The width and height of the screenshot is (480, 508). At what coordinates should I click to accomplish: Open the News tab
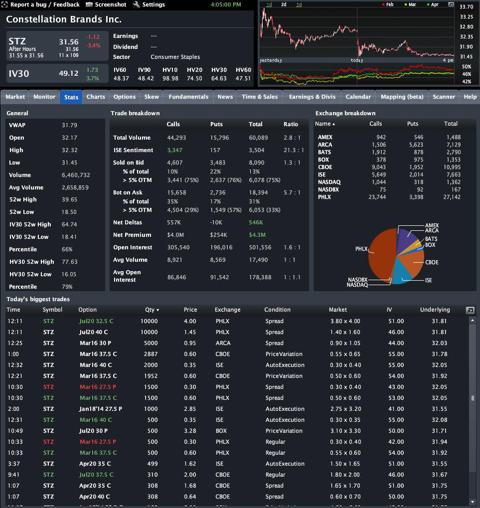[x=225, y=97]
